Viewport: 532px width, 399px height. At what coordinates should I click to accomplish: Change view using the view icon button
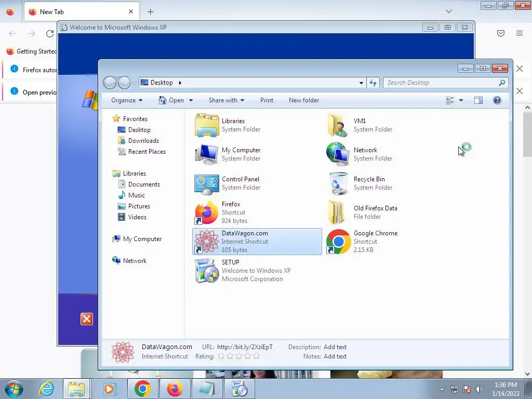[x=450, y=100]
